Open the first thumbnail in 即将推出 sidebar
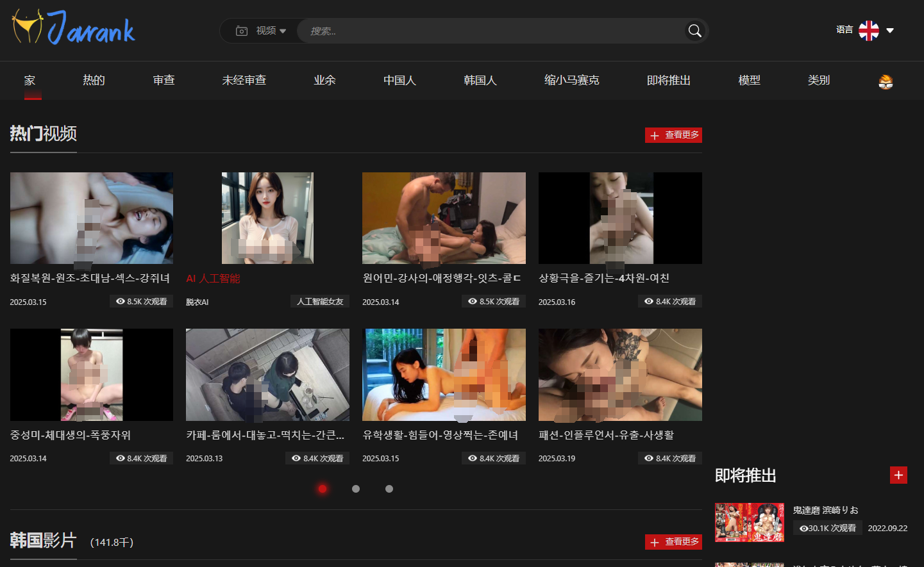This screenshot has width=924, height=567. (x=750, y=522)
